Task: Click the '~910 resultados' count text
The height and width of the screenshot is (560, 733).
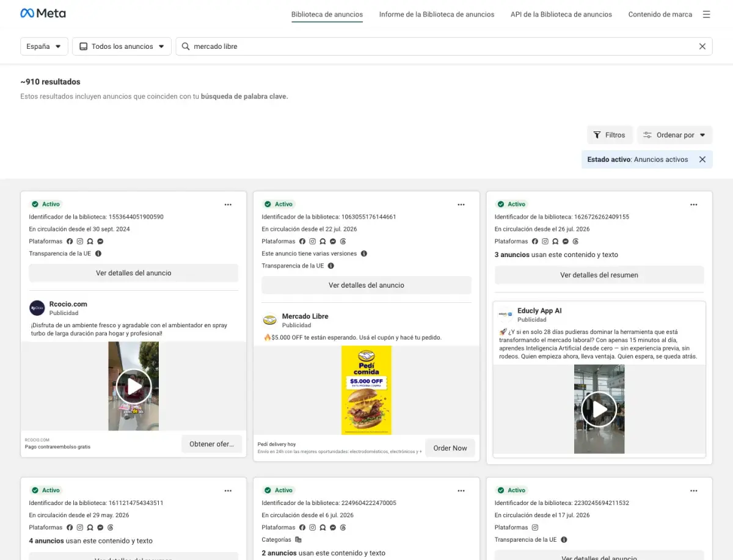Action: (50, 82)
